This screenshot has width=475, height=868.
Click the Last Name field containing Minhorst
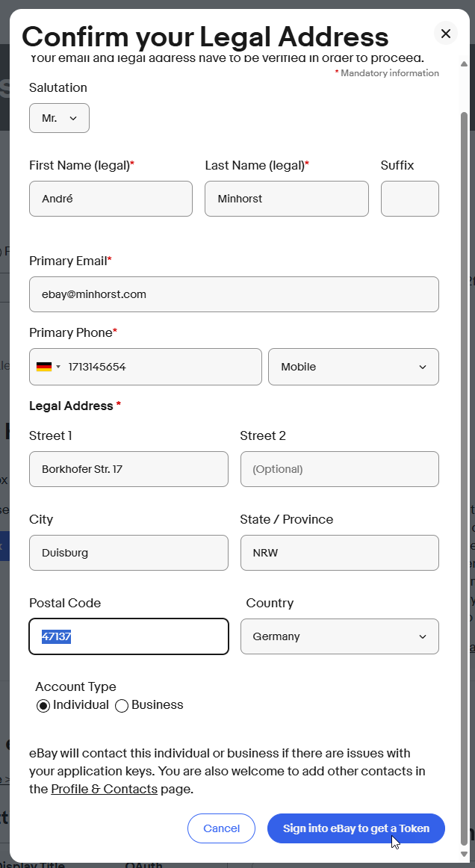coord(286,198)
